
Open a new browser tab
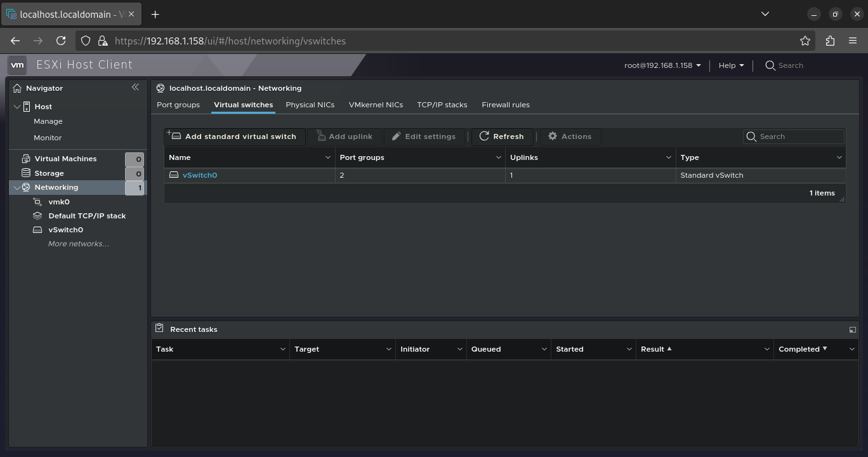pos(155,14)
